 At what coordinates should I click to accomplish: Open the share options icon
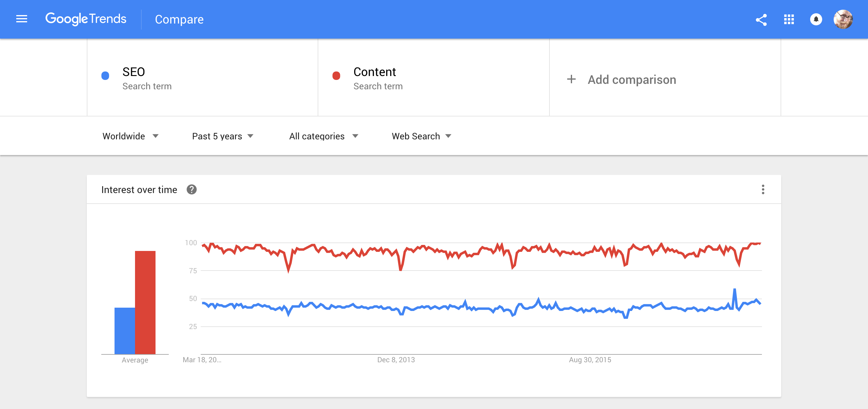761,20
